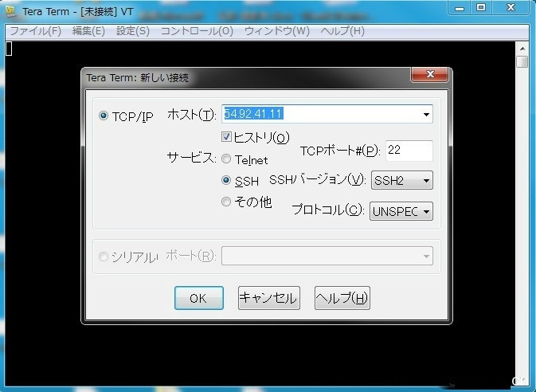
Task: Expand the host address dropdown list
Action: click(x=425, y=115)
